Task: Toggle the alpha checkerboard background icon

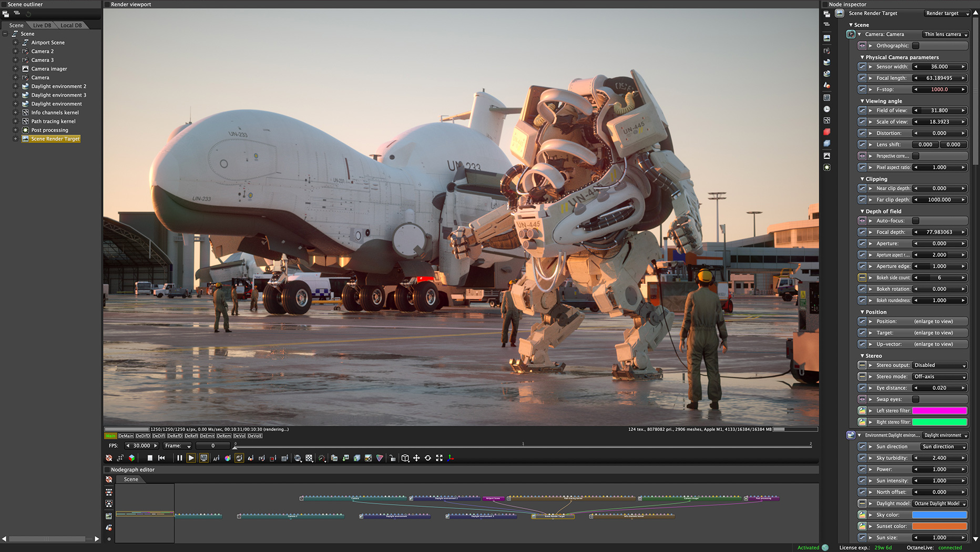Action: pos(309,458)
